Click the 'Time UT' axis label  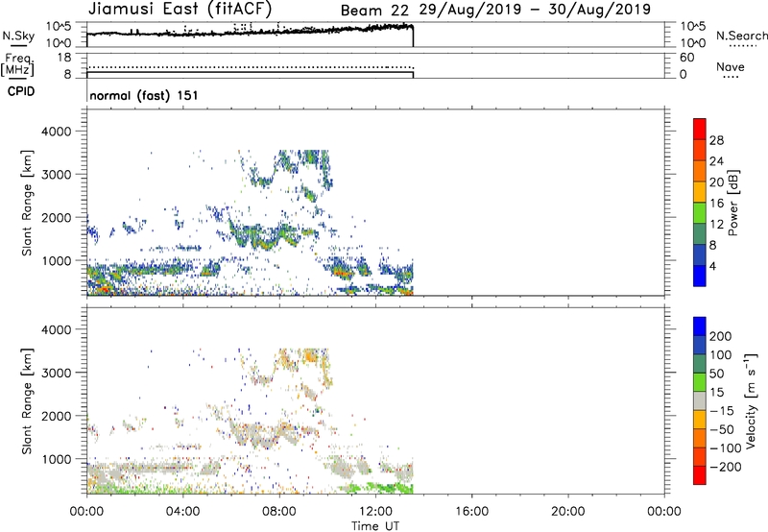pyautogui.click(x=375, y=525)
